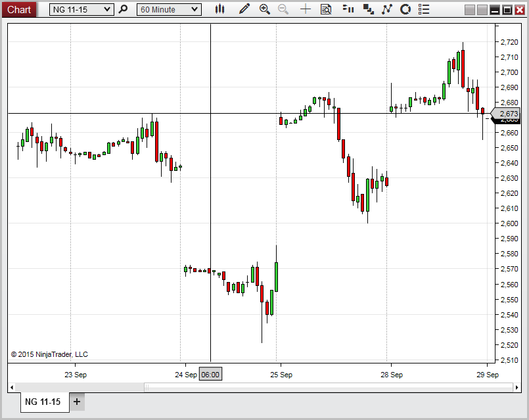Maximize the chart window
Viewport: 529px width, 420px height.
point(507,10)
